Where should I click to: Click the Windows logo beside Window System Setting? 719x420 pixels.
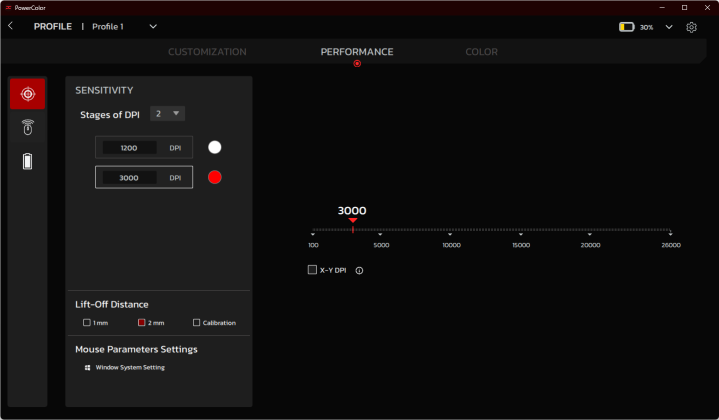[87, 368]
